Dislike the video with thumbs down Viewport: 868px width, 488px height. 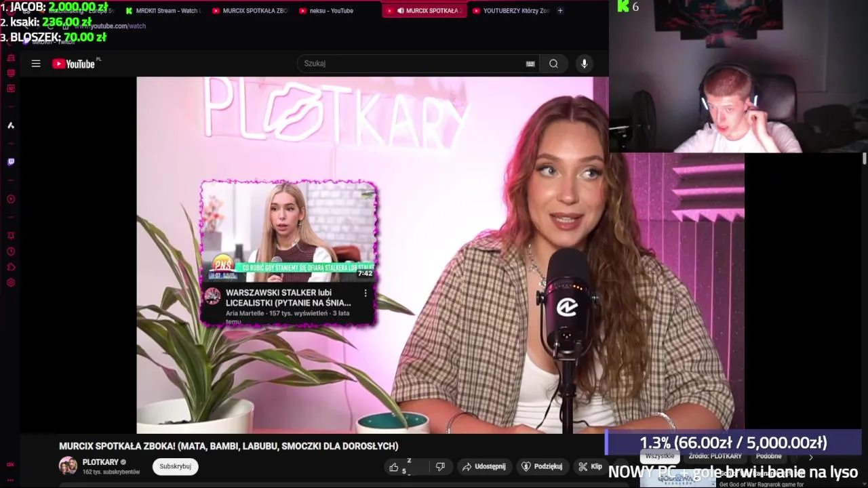tap(440, 466)
